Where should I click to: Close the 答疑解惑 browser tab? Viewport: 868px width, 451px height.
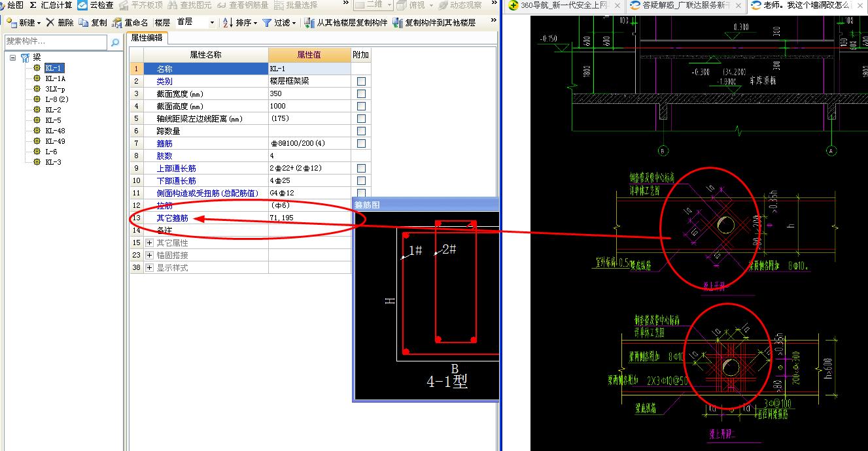737,5
